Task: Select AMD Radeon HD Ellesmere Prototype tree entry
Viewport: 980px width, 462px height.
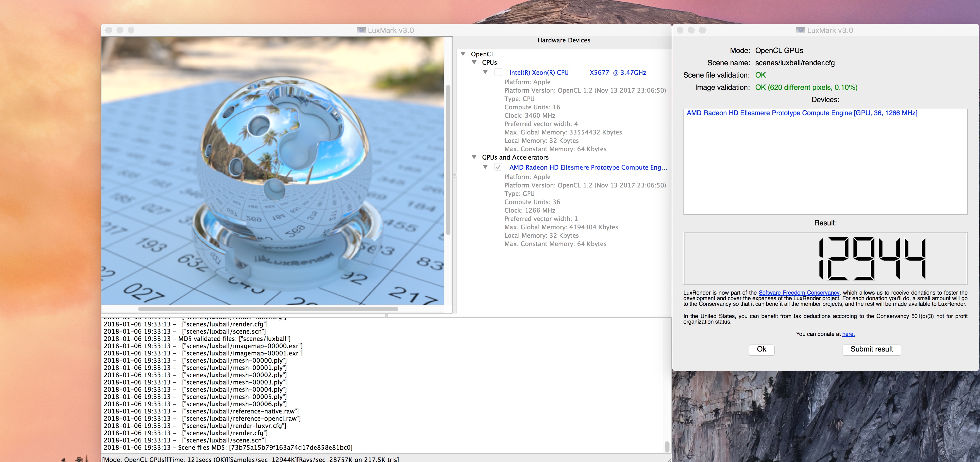Action: (x=588, y=167)
